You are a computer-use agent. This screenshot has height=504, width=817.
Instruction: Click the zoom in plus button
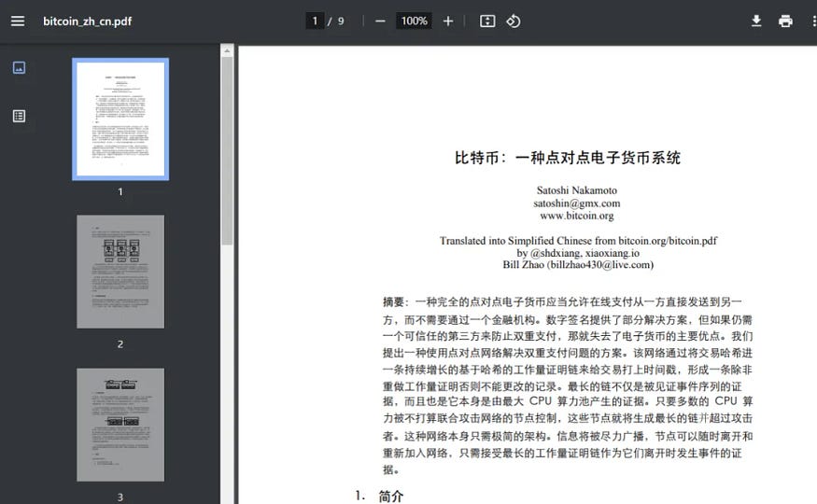pyautogui.click(x=448, y=21)
